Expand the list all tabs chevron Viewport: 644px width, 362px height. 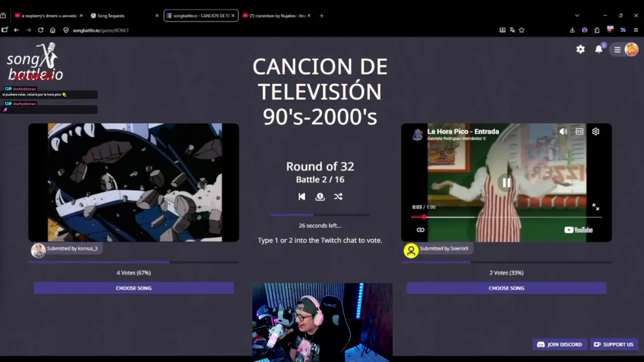[x=577, y=16]
